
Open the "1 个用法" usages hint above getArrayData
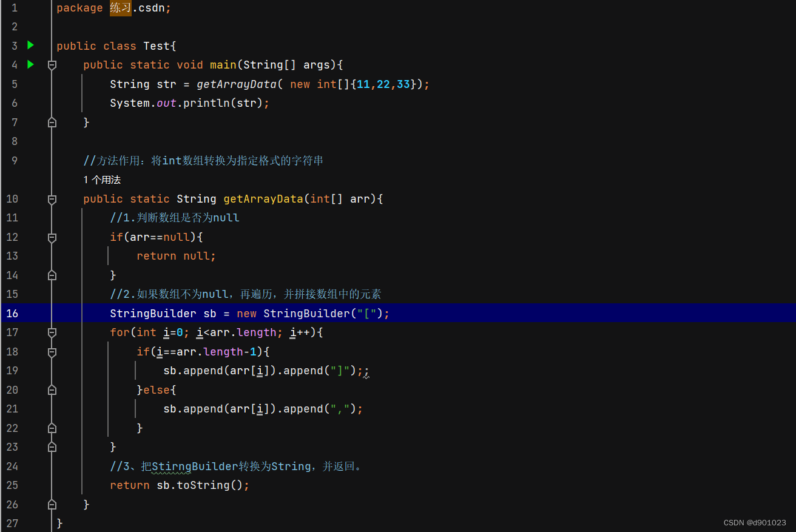101,180
